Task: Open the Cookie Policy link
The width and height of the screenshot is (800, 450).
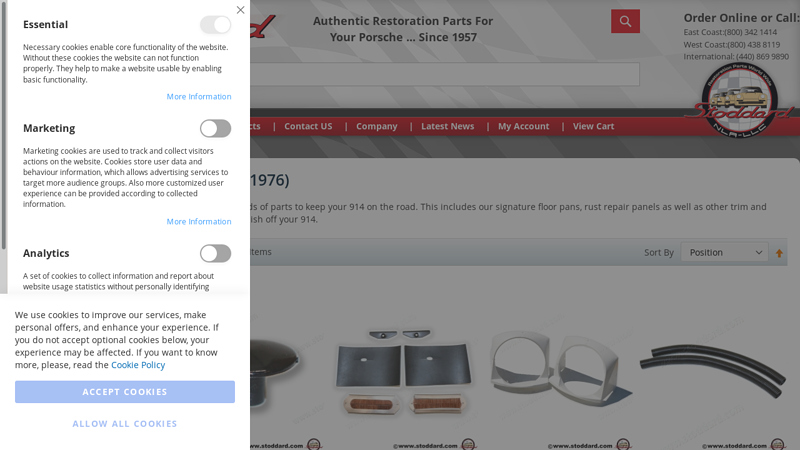Action: [138, 365]
